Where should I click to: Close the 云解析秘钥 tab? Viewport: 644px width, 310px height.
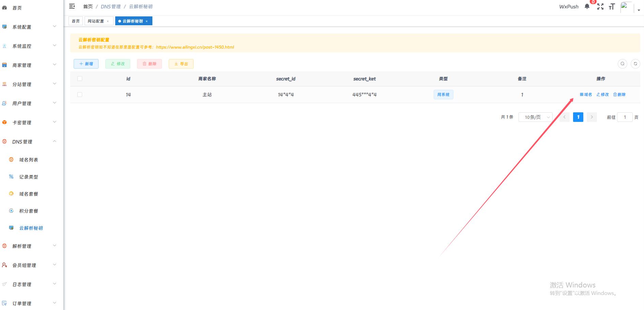[147, 21]
